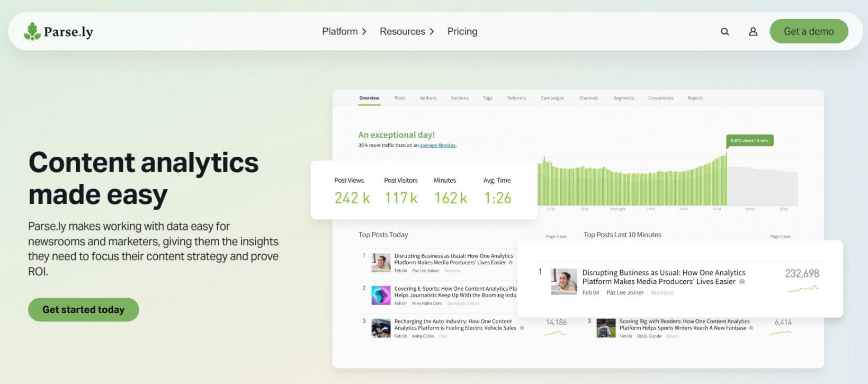Click home icon after "Electric Vehicle Sales" title
The image size is (868, 384).
(x=522, y=328)
